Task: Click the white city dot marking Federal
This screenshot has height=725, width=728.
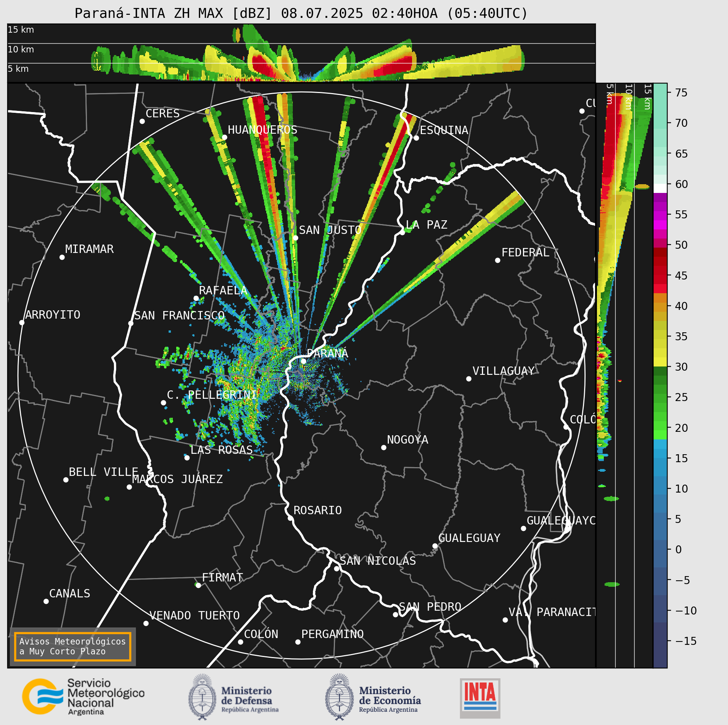Action: pos(497,260)
